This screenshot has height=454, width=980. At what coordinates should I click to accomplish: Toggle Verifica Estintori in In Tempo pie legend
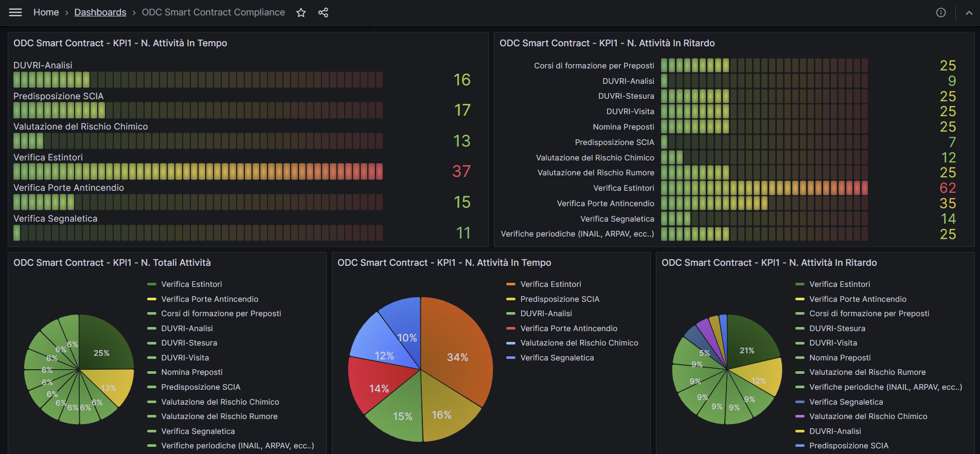(551, 284)
